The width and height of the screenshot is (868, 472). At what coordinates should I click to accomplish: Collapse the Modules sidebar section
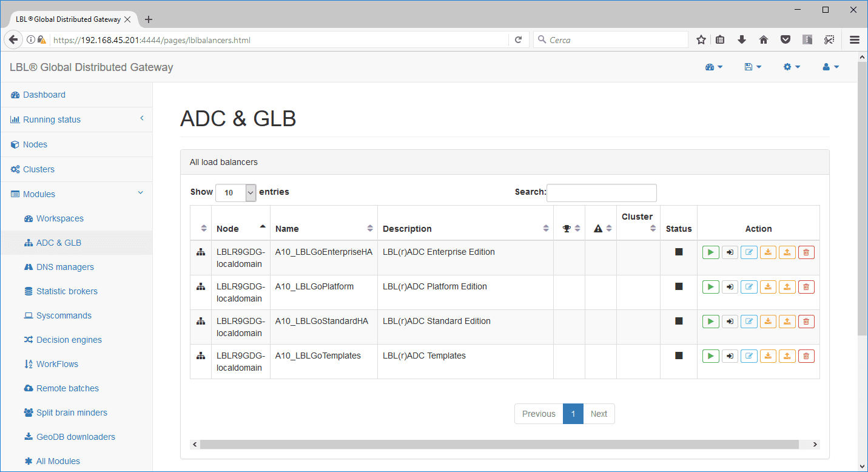[76, 194]
